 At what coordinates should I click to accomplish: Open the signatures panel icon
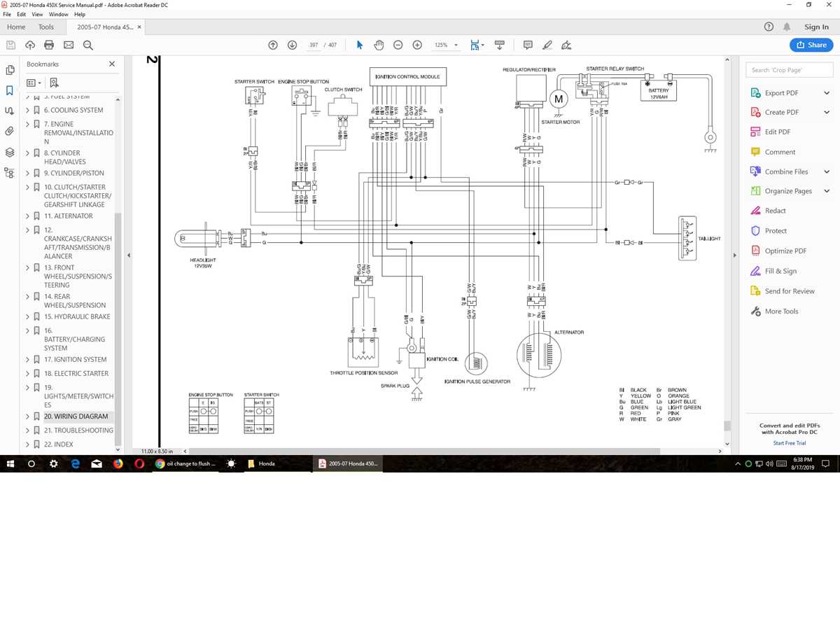tap(10, 111)
